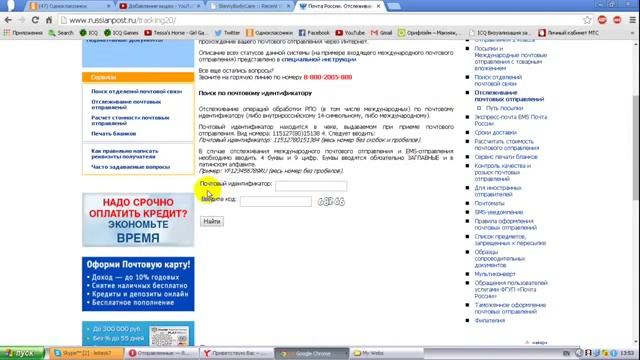Screen dimensions: 640x360
Task: Switch to the SkinnyBodyCare browser tab
Action: point(249,6)
